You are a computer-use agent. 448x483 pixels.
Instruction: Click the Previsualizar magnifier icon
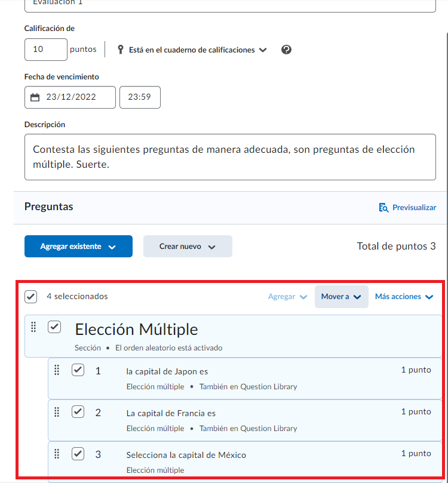tap(384, 208)
